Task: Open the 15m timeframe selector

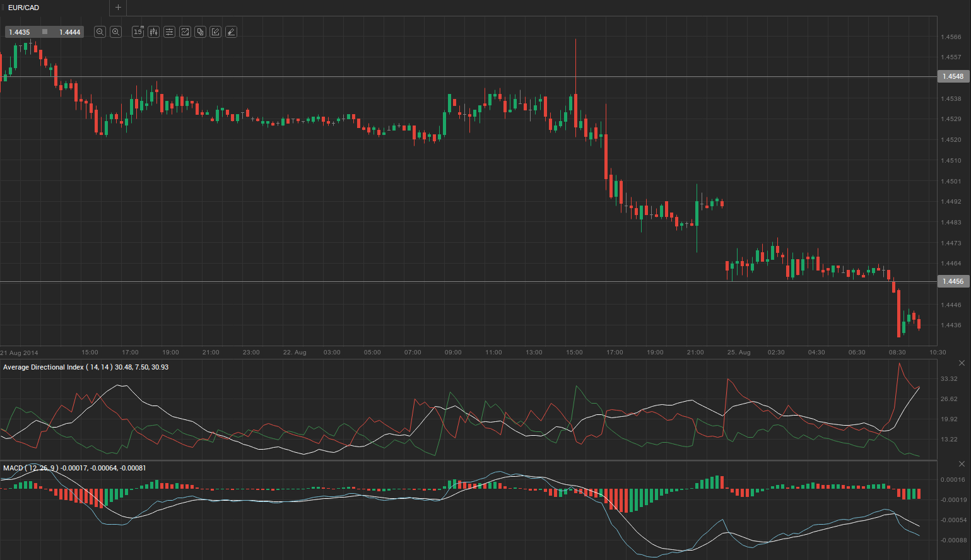Action: [x=138, y=32]
